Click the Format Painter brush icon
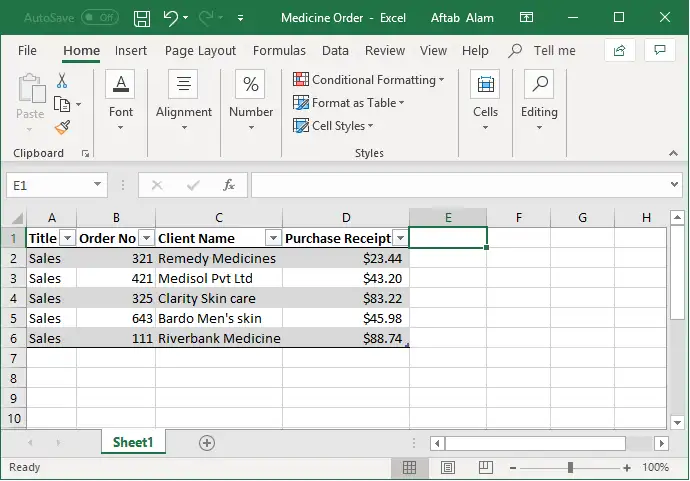The image size is (690, 481). point(62,128)
